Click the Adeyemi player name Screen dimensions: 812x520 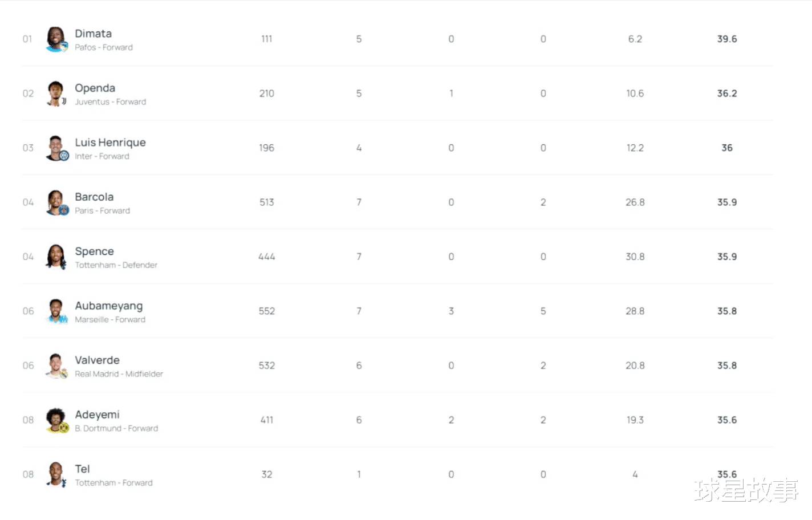tap(97, 415)
